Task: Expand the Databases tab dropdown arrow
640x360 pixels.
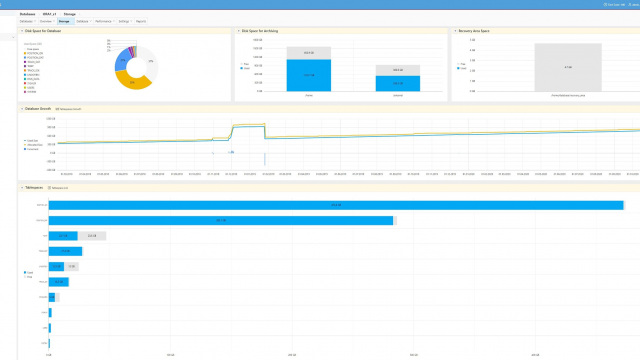Action: [x=35, y=21]
